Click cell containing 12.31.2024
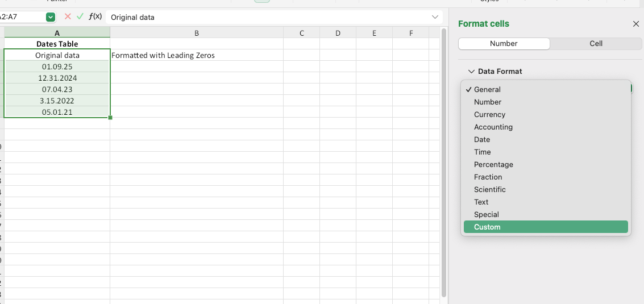The width and height of the screenshot is (644, 304). pyautogui.click(x=57, y=78)
